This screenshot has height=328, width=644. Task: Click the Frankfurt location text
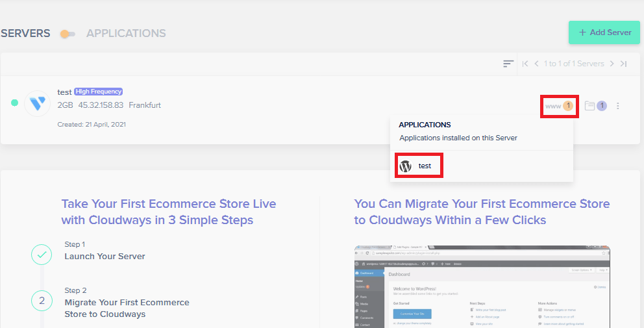coord(145,105)
